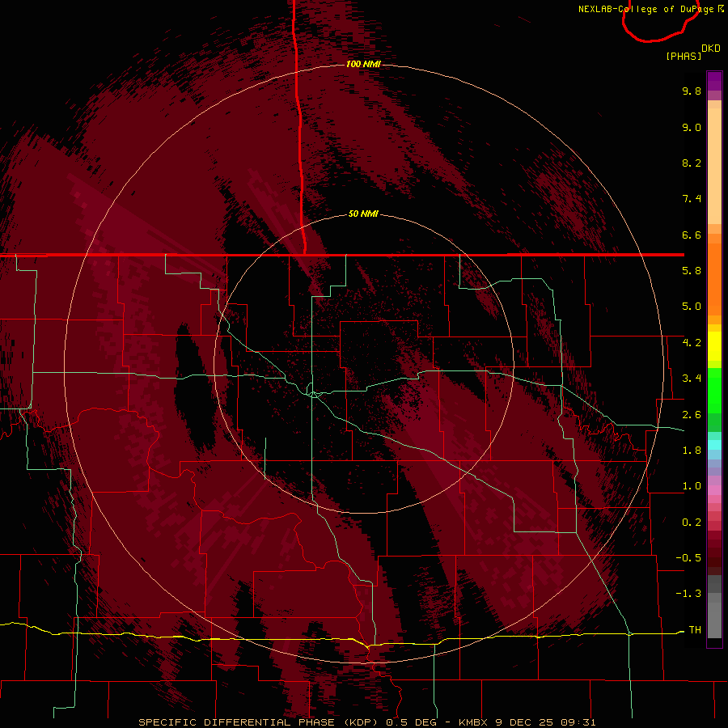This screenshot has width=728, height=728.
Task: Click the 8.2 value on the scale
Action: point(692,163)
